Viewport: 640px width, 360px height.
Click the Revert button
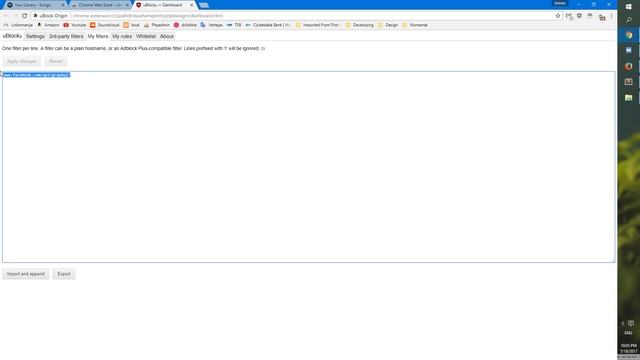56,61
